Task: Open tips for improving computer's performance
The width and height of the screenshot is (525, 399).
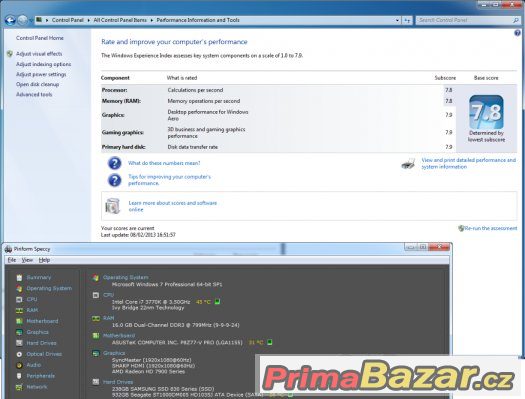Action: point(169,180)
